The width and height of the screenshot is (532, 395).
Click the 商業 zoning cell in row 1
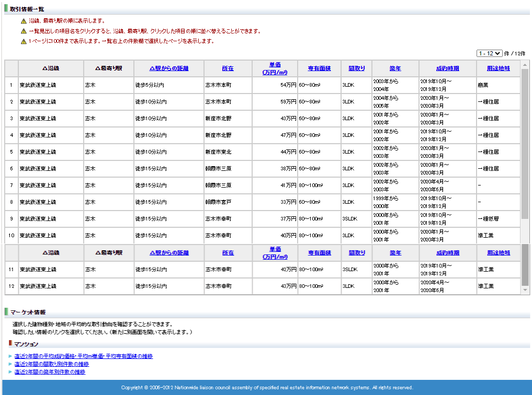click(x=498, y=85)
